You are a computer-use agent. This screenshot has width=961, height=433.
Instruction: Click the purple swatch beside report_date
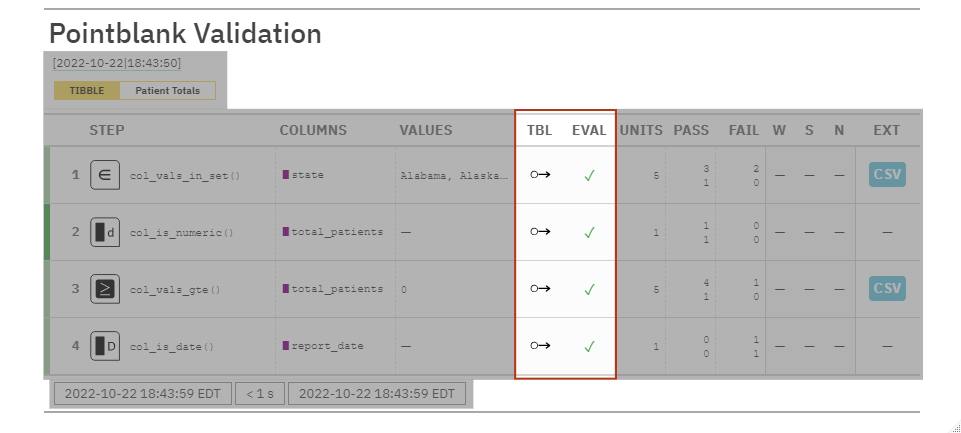coord(285,346)
